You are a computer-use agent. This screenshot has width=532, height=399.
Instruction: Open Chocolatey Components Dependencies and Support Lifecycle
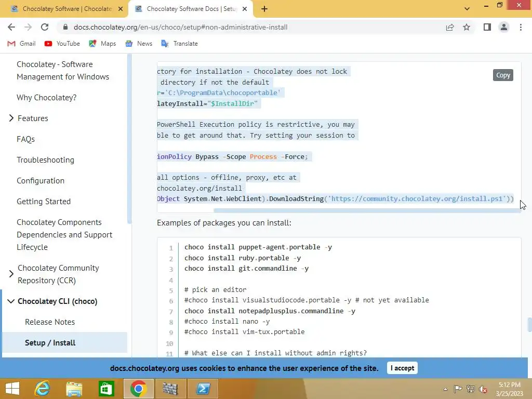coord(64,235)
